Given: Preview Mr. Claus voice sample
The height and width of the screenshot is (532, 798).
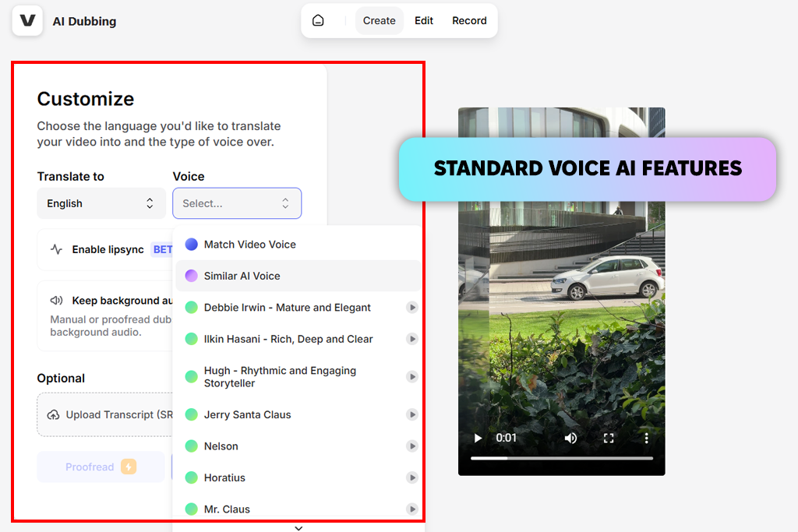Looking at the screenshot, I should tap(412, 509).
